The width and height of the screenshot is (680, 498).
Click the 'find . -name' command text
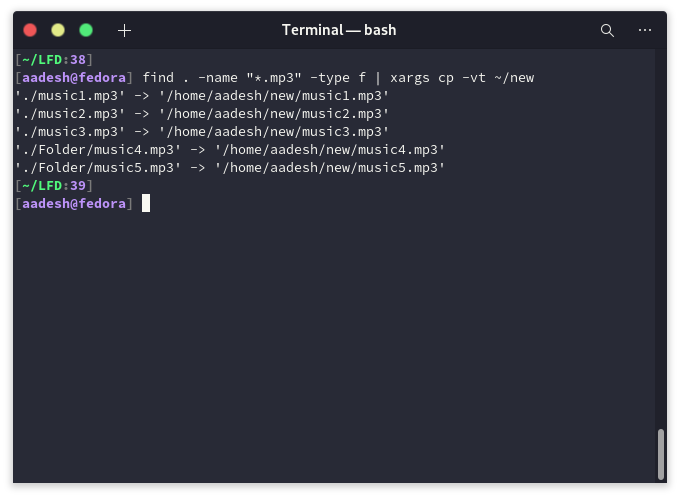click(x=190, y=77)
